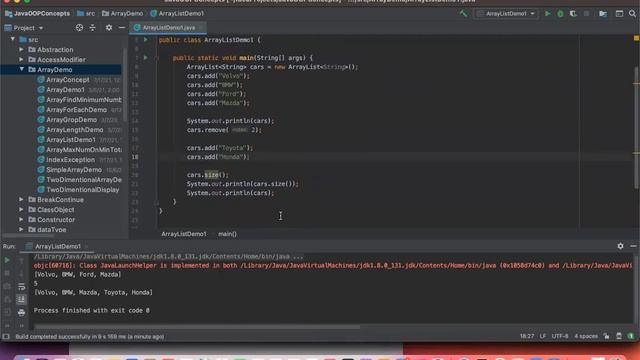Open ArrayLengthDemo class
The width and height of the screenshot is (640, 360).
(74, 130)
